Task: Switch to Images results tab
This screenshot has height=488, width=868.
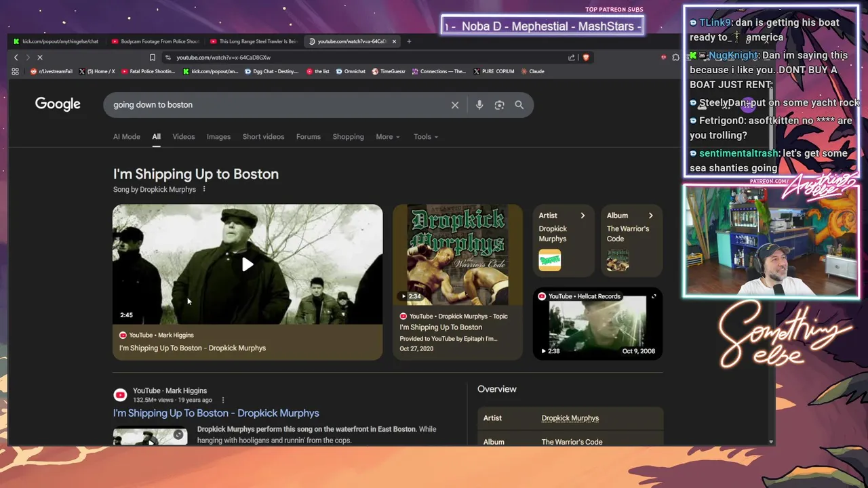Action: pos(218,137)
